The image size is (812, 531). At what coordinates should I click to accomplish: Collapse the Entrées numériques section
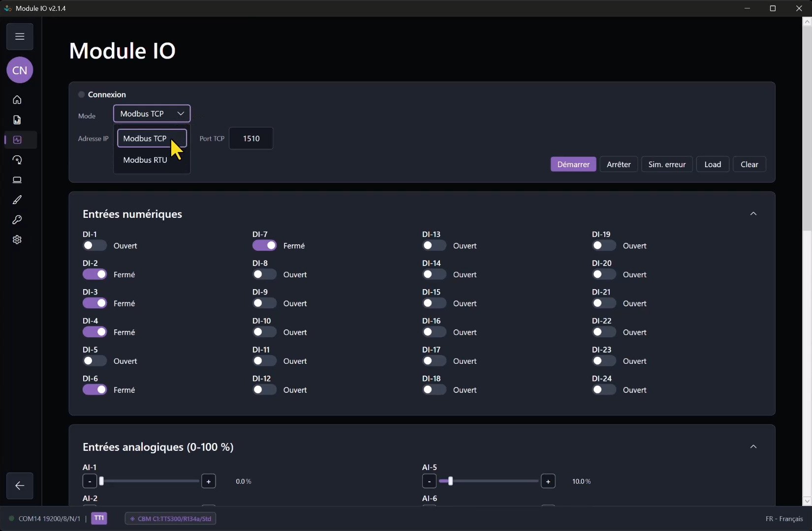pos(753,214)
